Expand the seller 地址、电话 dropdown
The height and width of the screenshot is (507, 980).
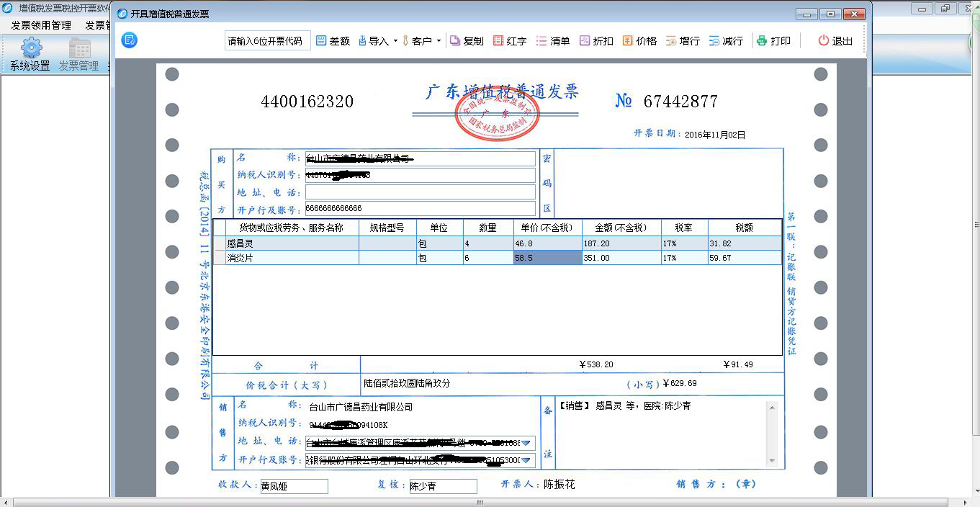coord(528,443)
